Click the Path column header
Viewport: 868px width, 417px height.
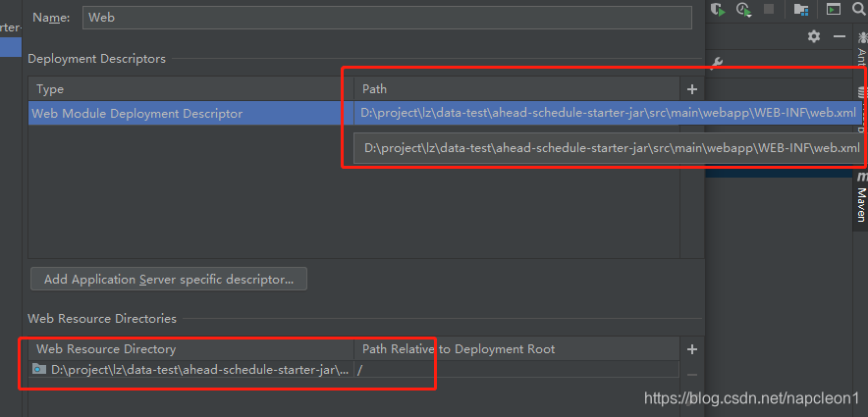(x=516, y=89)
